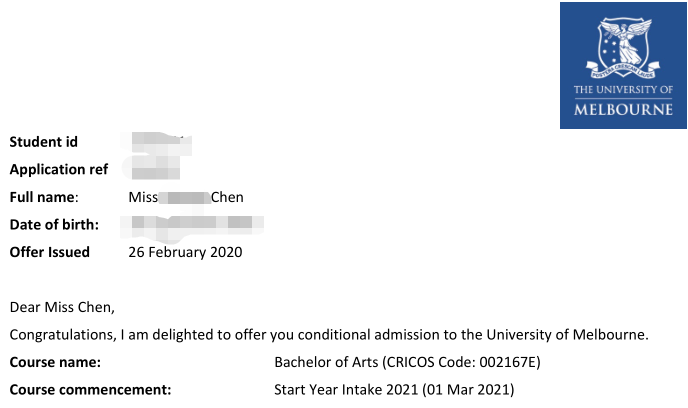Select the date "26 February 2020"
Viewport: 688px width, 408px height.
185,252
